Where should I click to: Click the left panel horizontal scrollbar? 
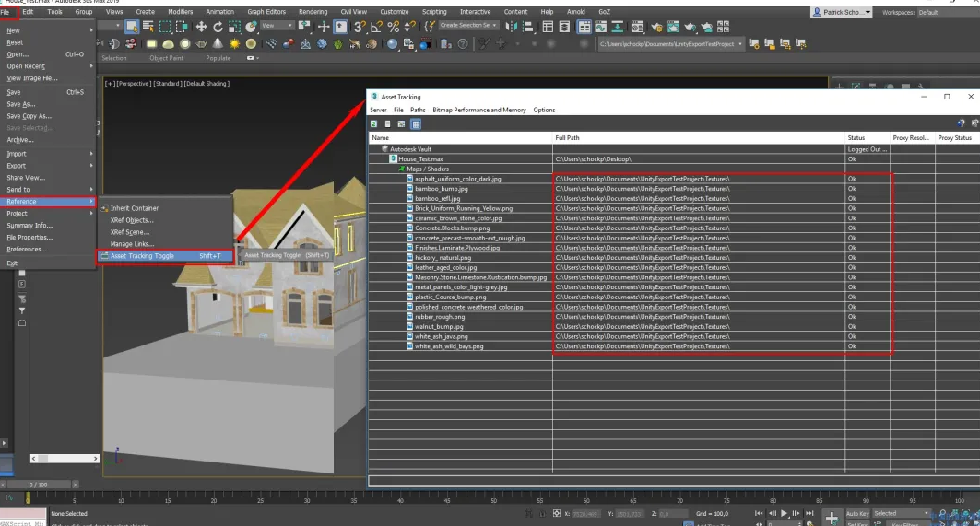65,459
